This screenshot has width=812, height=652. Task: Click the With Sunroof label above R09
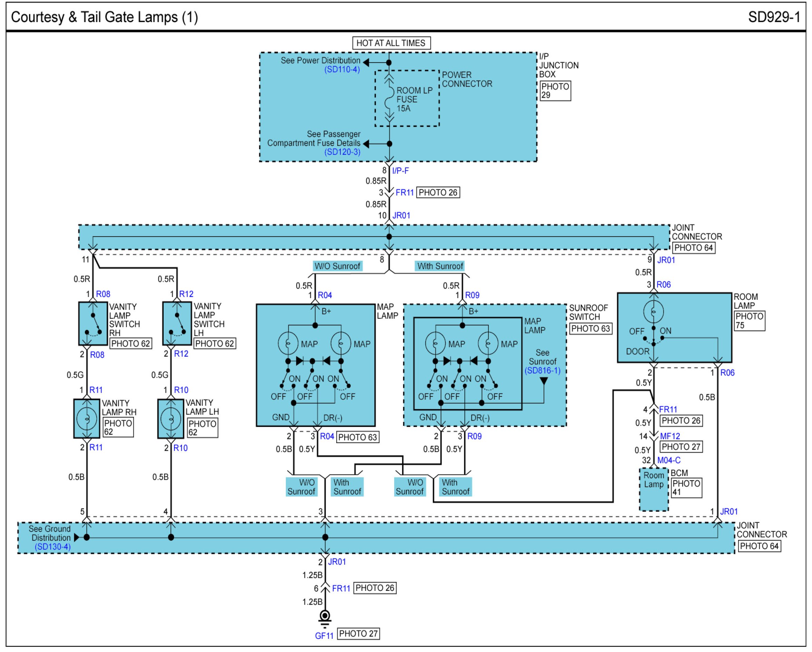pos(440,266)
